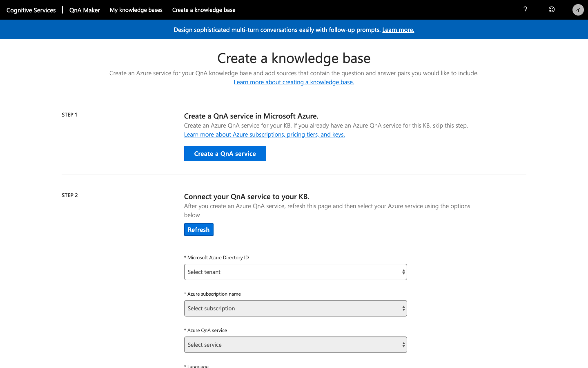Go to QnA Maker home

85,10
